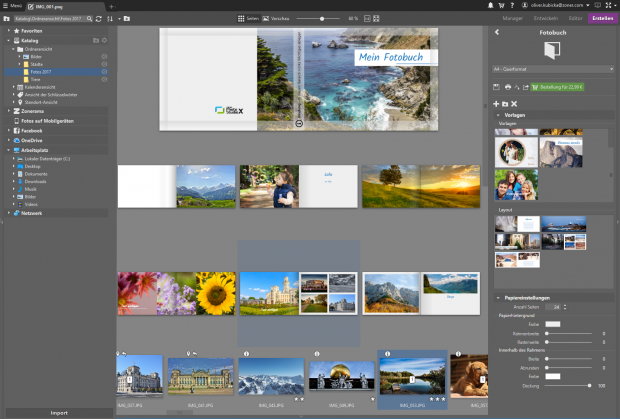Toggle Seiten view mode
This screenshot has height=419, width=620.
(x=249, y=19)
